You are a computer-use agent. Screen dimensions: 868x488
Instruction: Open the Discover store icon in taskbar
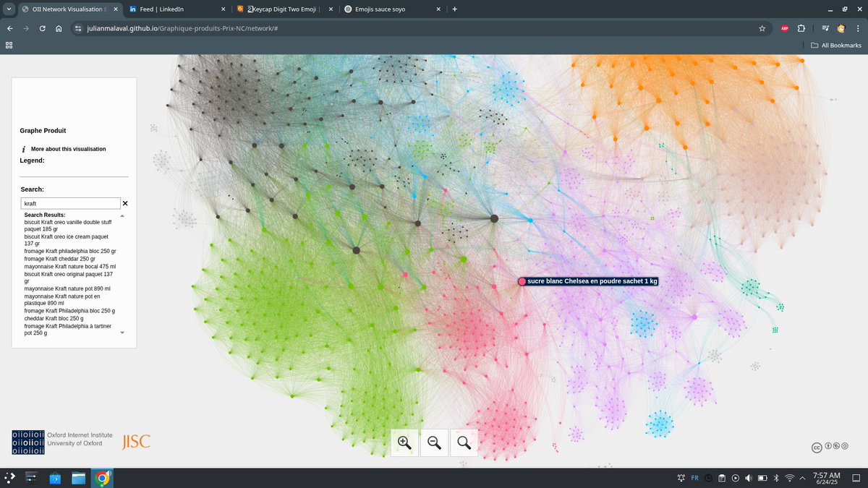click(55, 478)
